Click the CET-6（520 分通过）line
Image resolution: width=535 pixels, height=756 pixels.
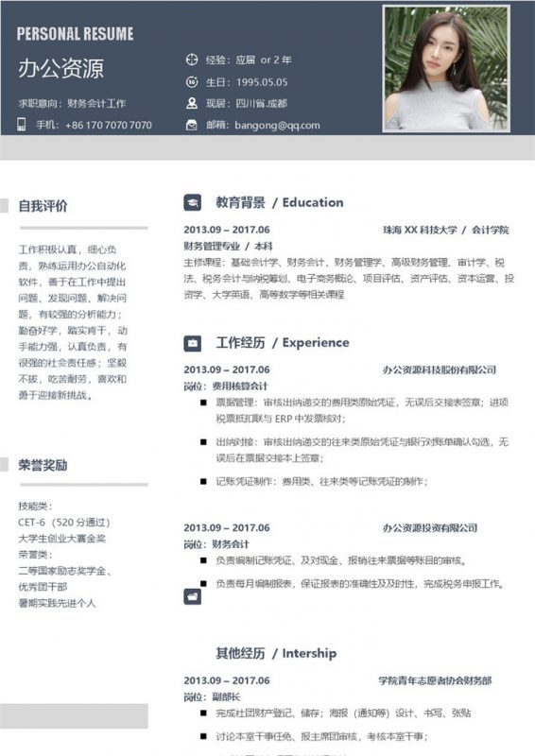pyautogui.click(x=64, y=523)
